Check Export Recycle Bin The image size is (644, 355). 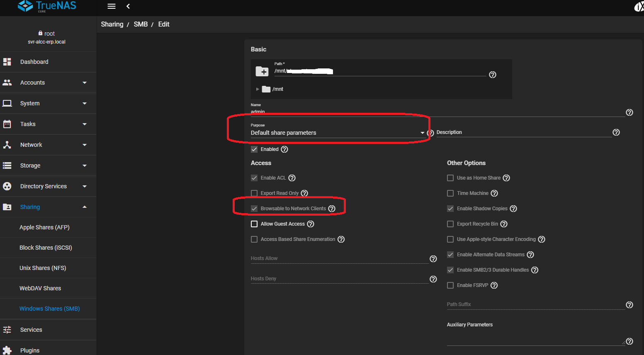(x=450, y=224)
